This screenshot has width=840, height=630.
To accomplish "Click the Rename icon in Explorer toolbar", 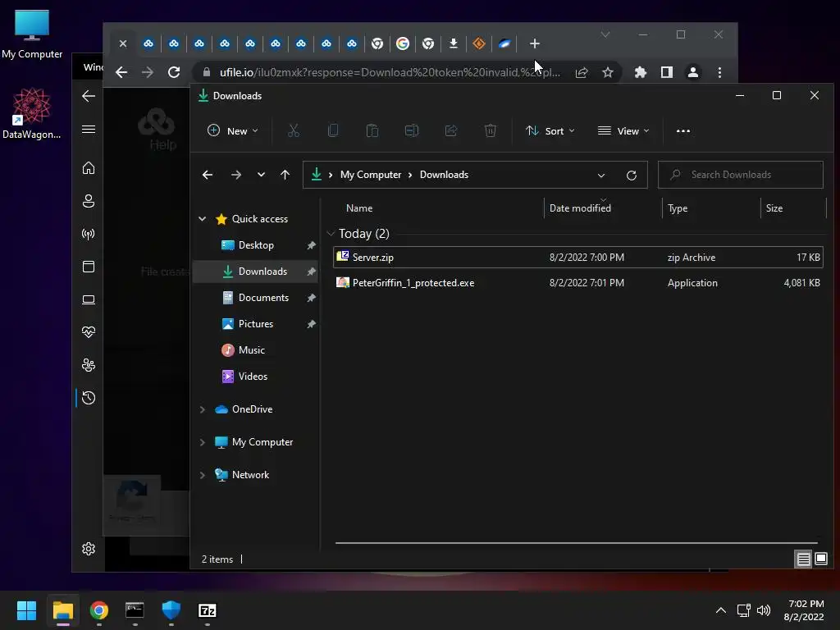I will pos(412,130).
